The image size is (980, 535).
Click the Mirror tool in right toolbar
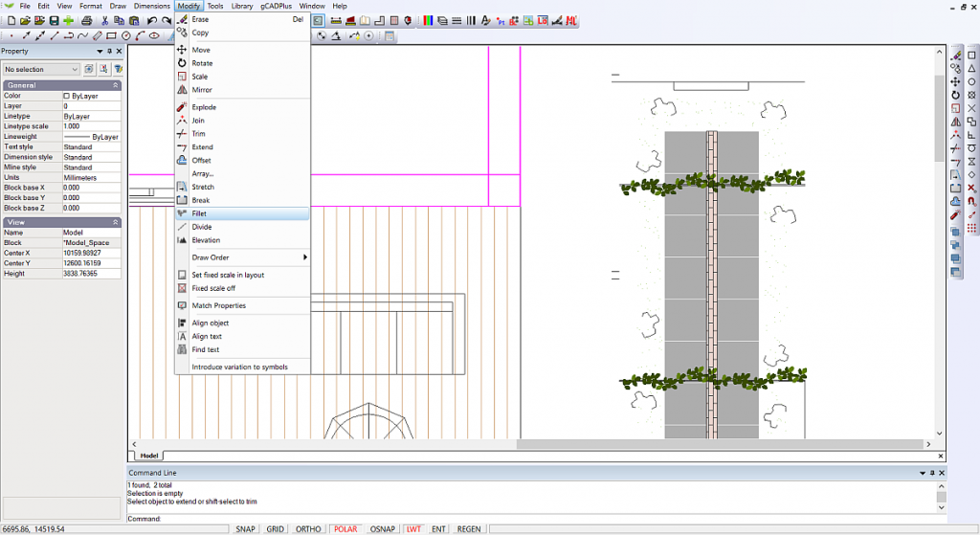point(956,122)
